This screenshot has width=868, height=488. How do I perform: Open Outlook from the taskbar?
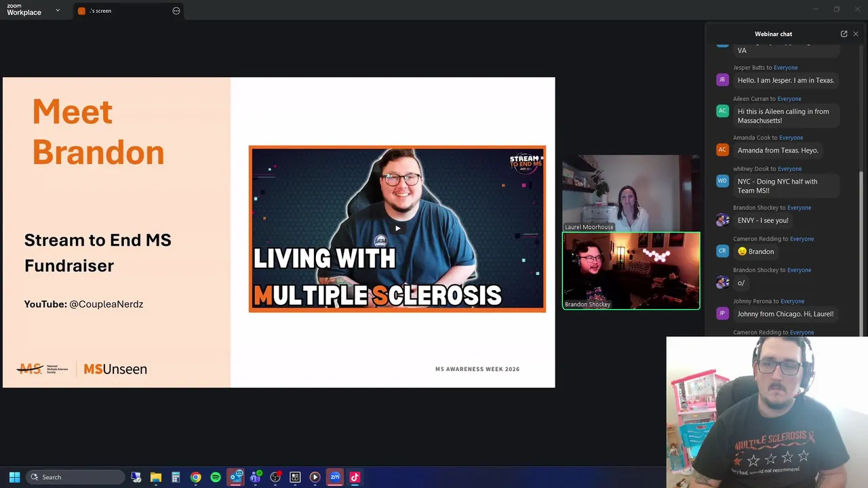(x=235, y=477)
